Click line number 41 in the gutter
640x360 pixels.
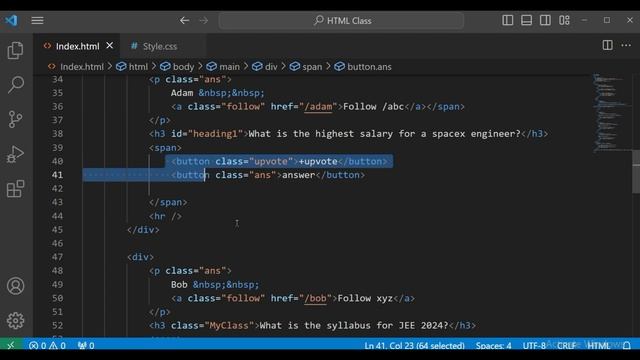pyautogui.click(x=58, y=175)
